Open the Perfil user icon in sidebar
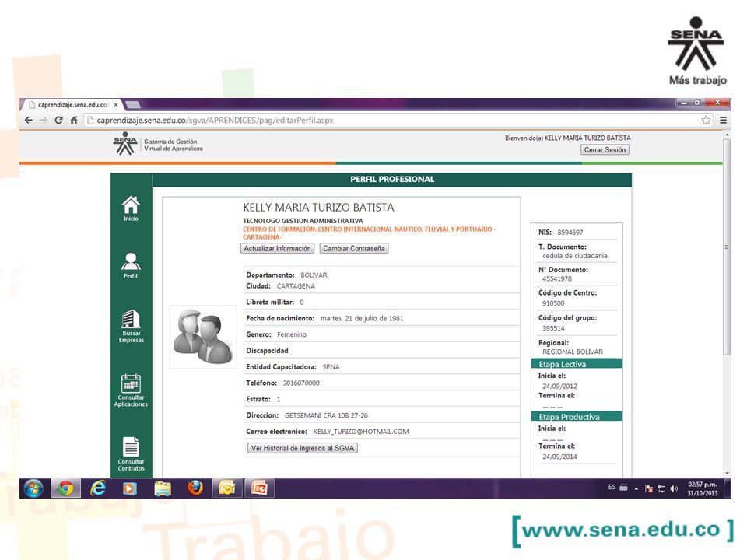The height and width of the screenshot is (560, 747). tap(131, 265)
